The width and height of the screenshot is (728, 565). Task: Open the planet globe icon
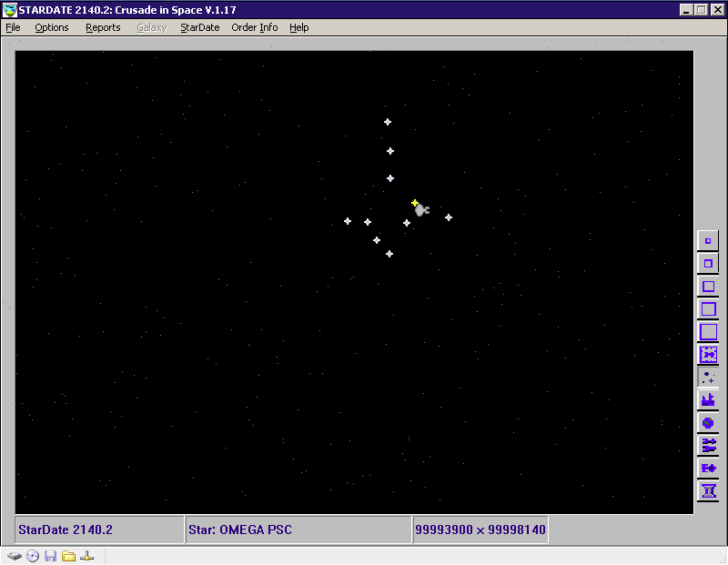coord(708,422)
